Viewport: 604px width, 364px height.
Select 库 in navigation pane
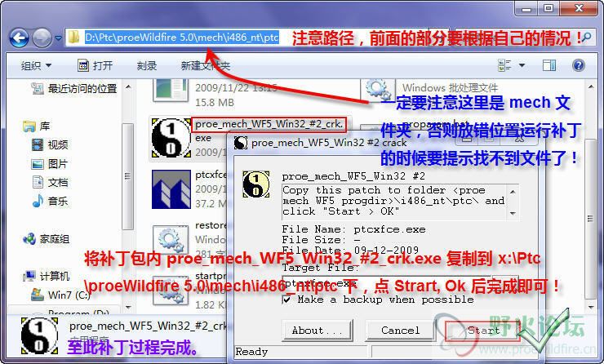[45, 127]
